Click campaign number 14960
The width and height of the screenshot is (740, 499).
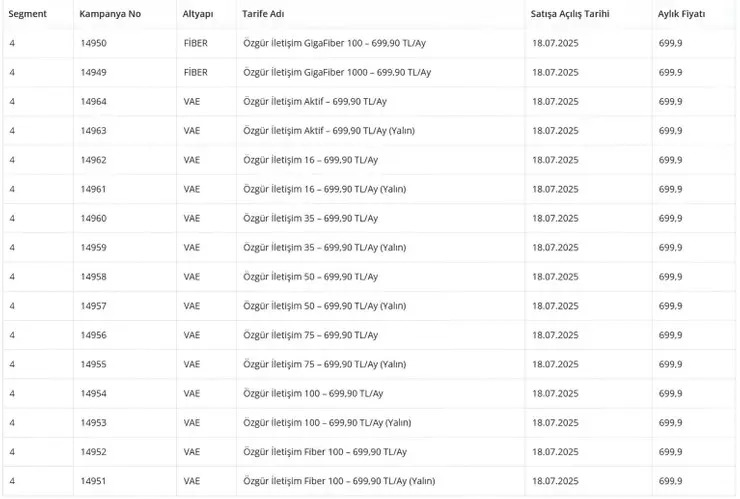click(x=93, y=218)
